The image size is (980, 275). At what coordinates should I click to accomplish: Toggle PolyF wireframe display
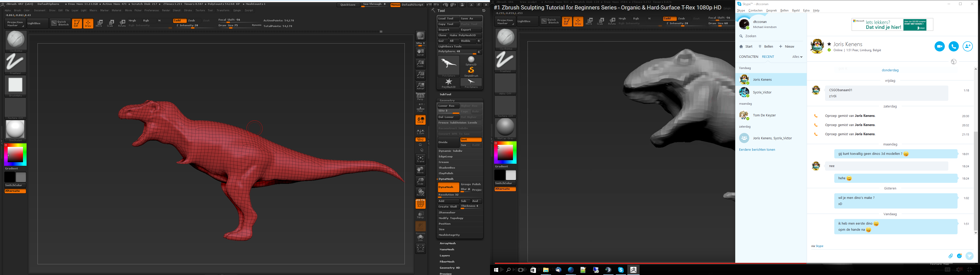420,204
